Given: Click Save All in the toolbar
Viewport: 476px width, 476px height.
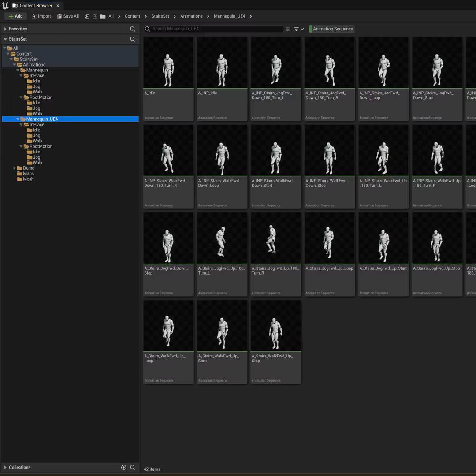Looking at the screenshot, I should (68, 16).
